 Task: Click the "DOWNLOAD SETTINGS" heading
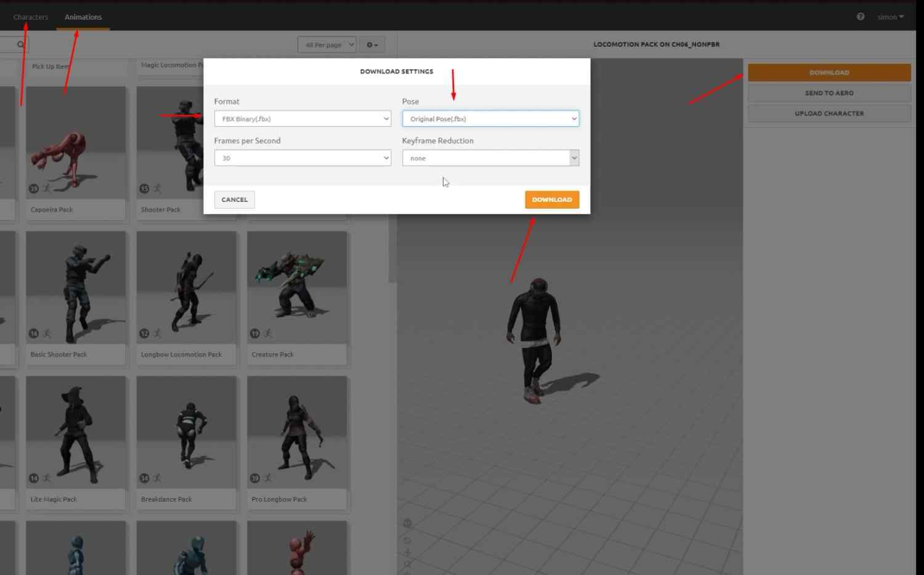[x=397, y=71]
